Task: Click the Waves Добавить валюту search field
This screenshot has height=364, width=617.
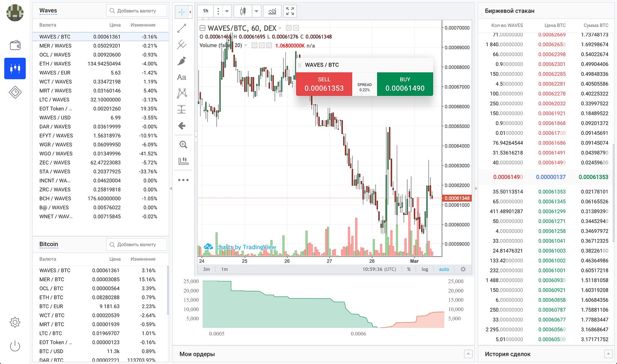Action: tap(137, 11)
